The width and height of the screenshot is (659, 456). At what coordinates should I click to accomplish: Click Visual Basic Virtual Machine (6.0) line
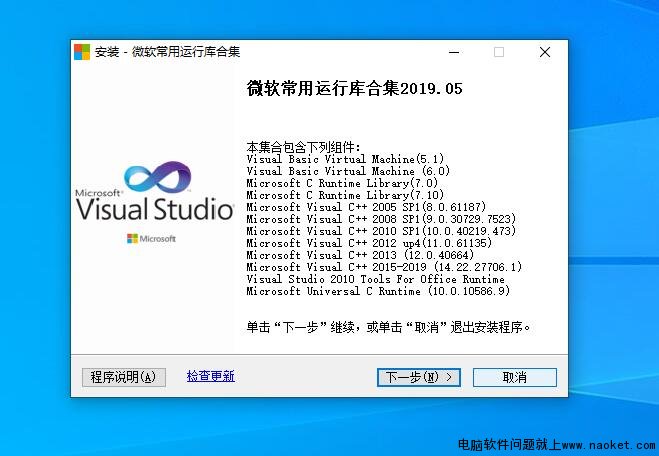[x=348, y=171]
